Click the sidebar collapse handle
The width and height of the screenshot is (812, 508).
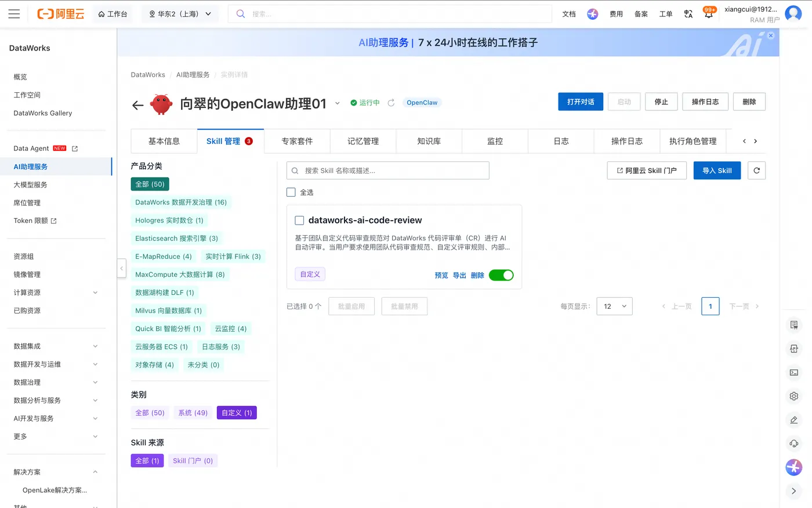click(121, 268)
